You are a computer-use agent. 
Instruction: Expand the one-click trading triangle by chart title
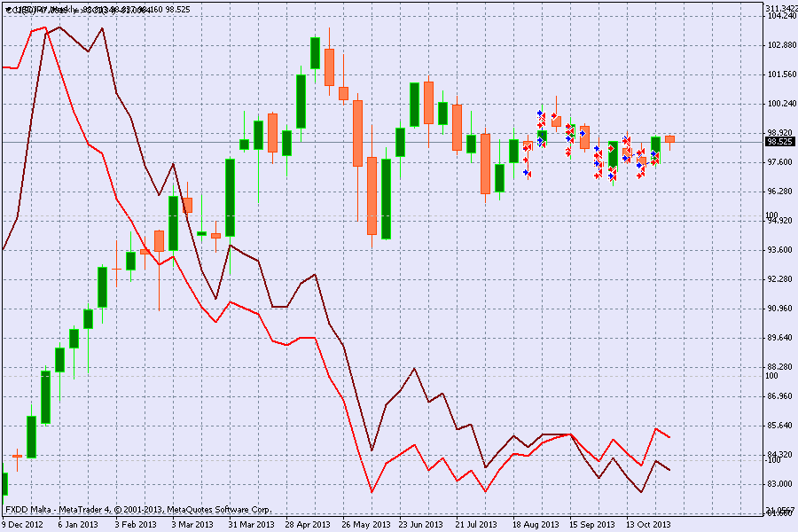(7, 9)
